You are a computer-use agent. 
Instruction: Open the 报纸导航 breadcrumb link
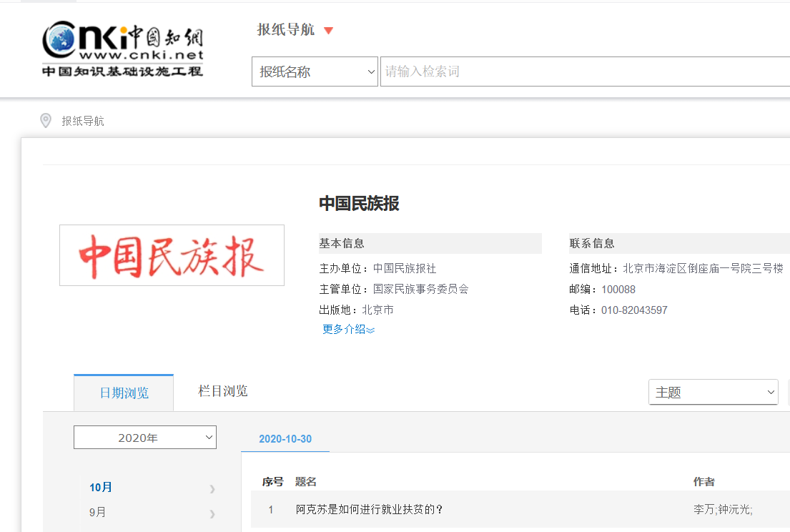(x=83, y=121)
